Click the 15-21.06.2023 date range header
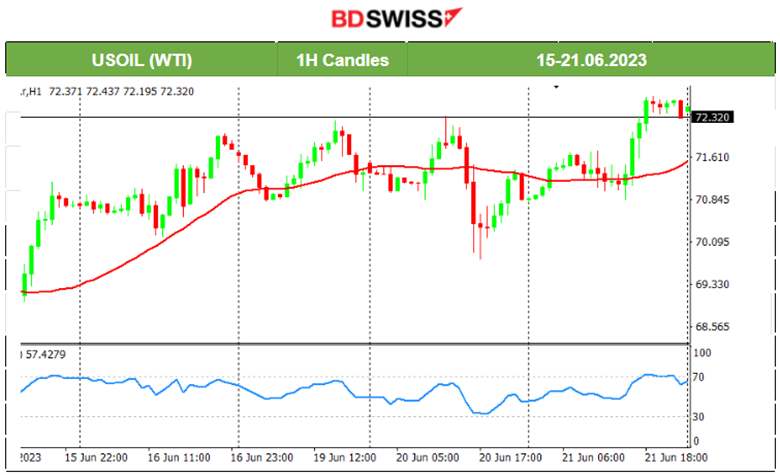This screenshot has width=780, height=475. 590,60
